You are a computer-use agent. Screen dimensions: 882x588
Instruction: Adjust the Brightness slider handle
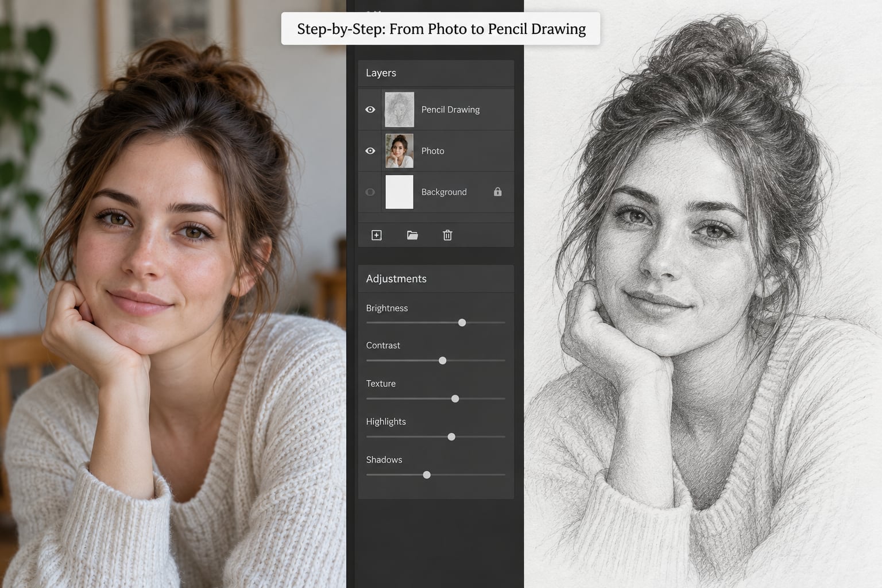pyautogui.click(x=462, y=323)
